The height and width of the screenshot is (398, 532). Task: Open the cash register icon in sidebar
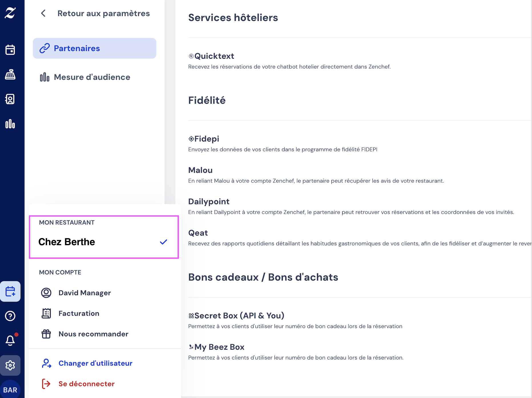pos(10,74)
